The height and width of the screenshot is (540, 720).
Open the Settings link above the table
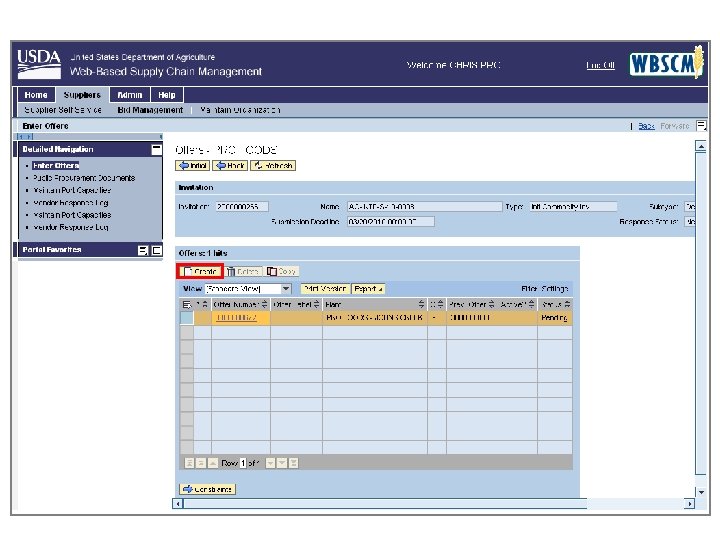[555, 289]
